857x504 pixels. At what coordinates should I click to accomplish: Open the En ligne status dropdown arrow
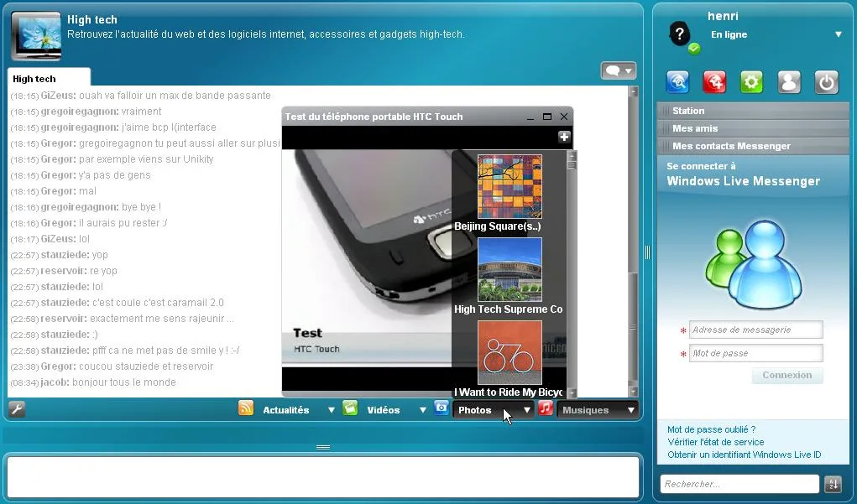click(x=839, y=34)
